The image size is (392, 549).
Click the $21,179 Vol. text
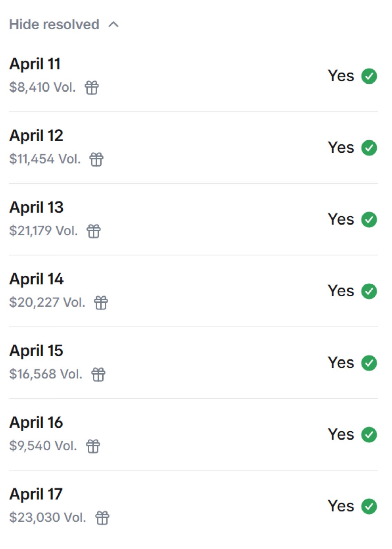coord(44,231)
